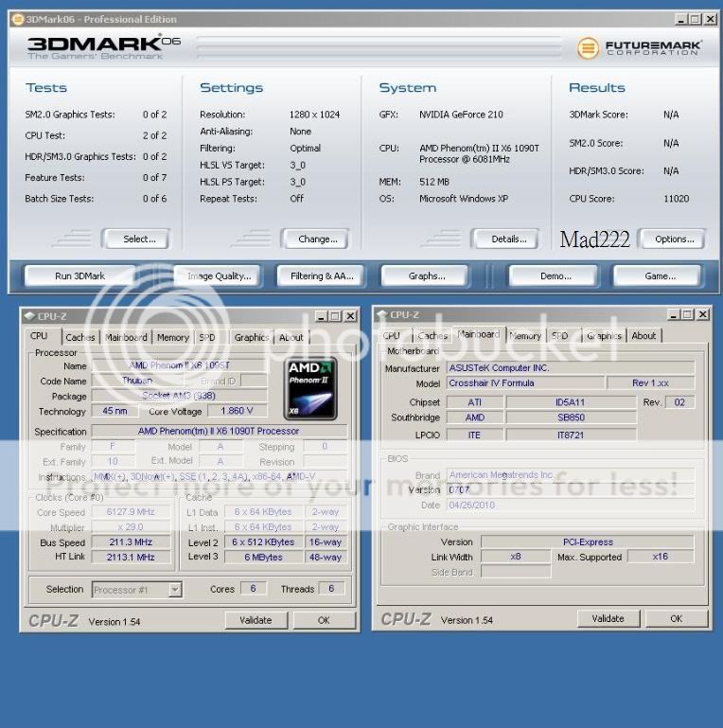Image resolution: width=723 pixels, height=728 pixels.
Task: Open Mainboard tab in left CPU-Z
Action: point(126,338)
